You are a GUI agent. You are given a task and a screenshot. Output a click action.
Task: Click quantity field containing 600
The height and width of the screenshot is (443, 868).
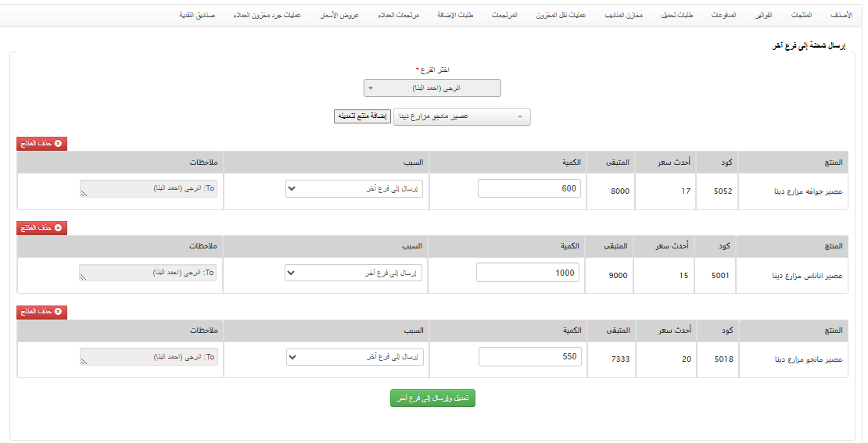(529, 188)
